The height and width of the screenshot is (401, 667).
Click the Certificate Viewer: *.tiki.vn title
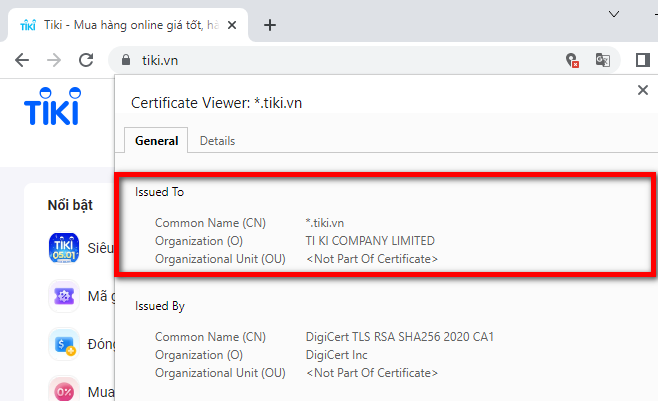coord(217,103)
